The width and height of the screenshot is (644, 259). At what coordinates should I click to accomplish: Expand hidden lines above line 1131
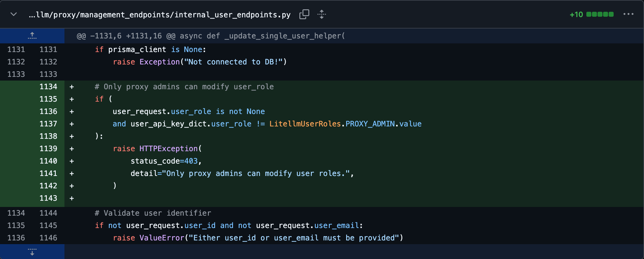point(32,36)
